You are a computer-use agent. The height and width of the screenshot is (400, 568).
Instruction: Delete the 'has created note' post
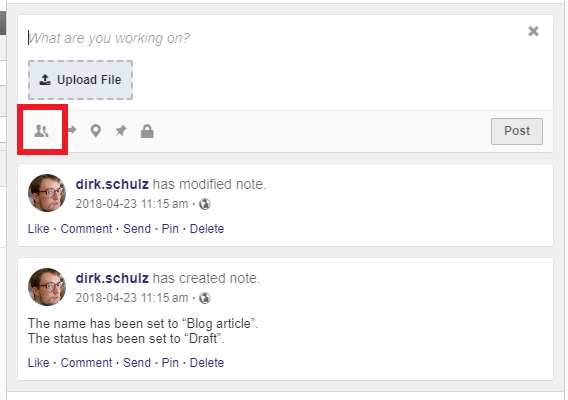point(207,363)
